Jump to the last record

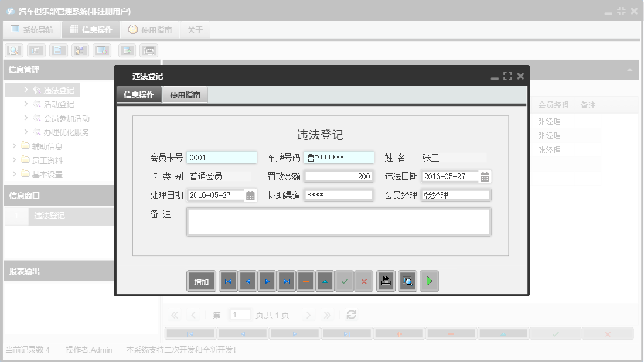click(x=286, y=281)
